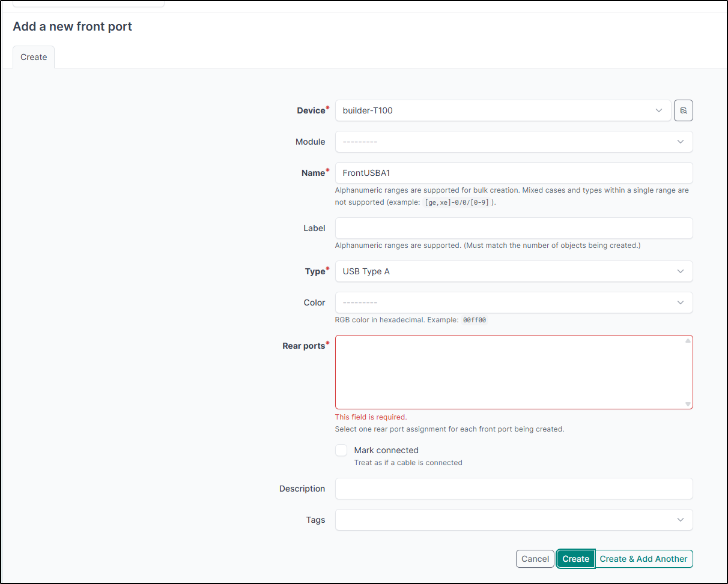The height and width of the screenshot is (584, 728).
Task: Toggle the Mark connected checkbox
Action: (341, 450)
